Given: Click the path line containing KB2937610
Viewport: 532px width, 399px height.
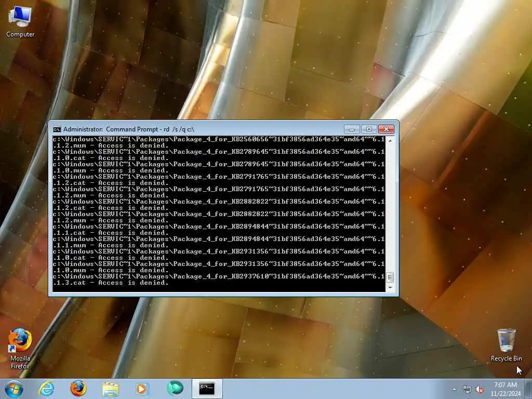Looking at the screenshot, I should [219, 276].
